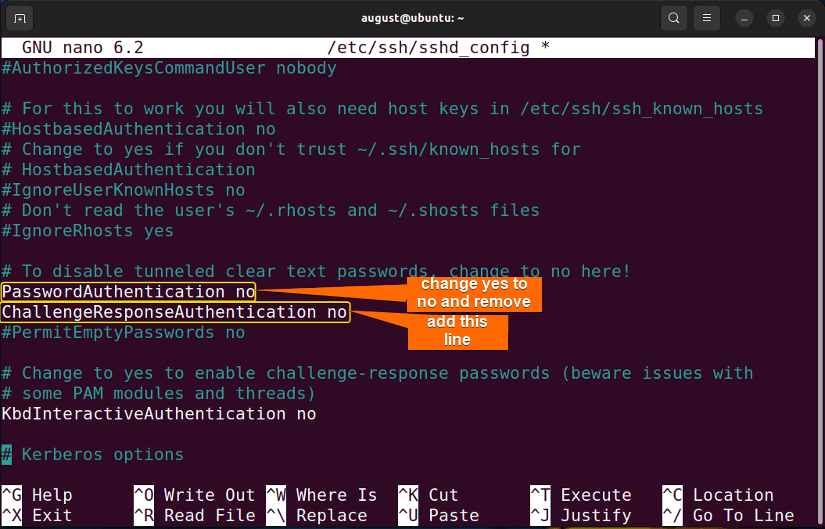Click the ^J Justify shortcut
This screenshot has width=825, height=529.
[x=581, y=515]
